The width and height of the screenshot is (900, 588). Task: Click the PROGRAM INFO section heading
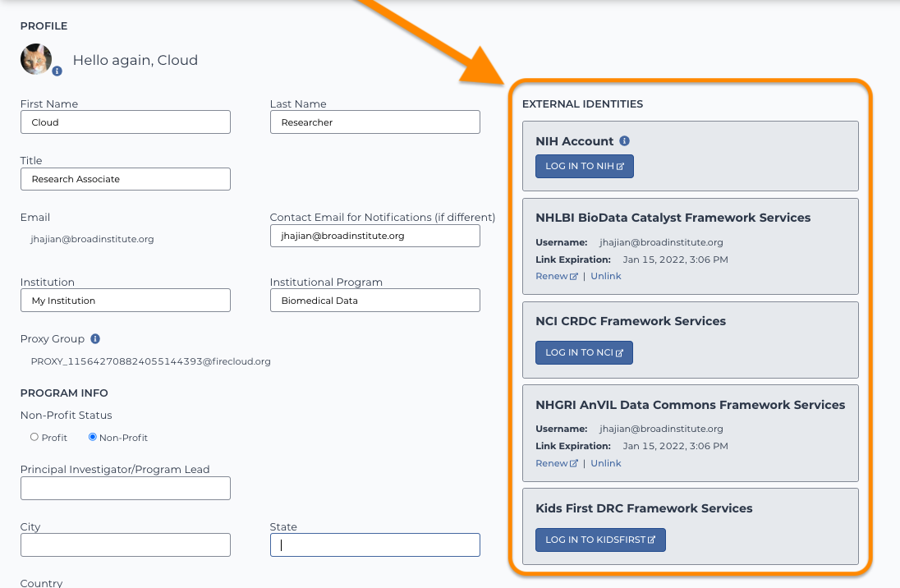coord(64,393)
